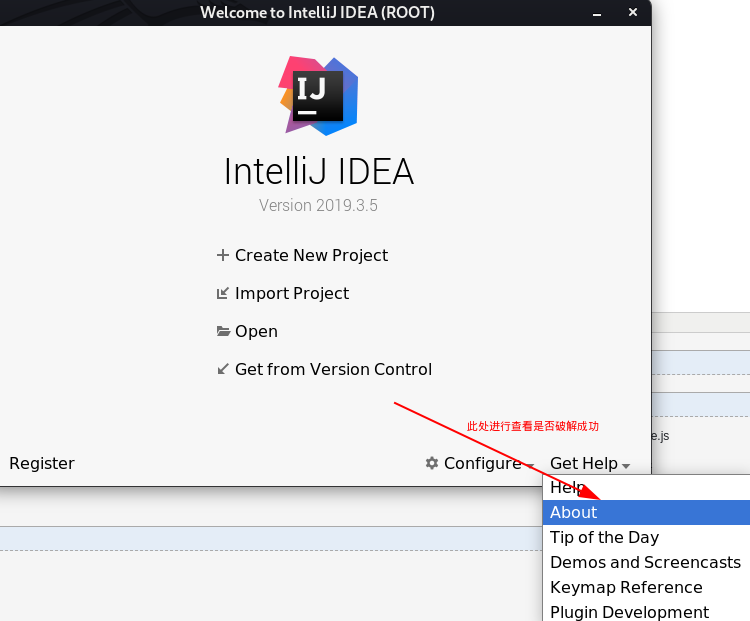Open an existing project via Open
Image resolution: width=750 pixels, height=621 pixels.
[x=256, y=331]
